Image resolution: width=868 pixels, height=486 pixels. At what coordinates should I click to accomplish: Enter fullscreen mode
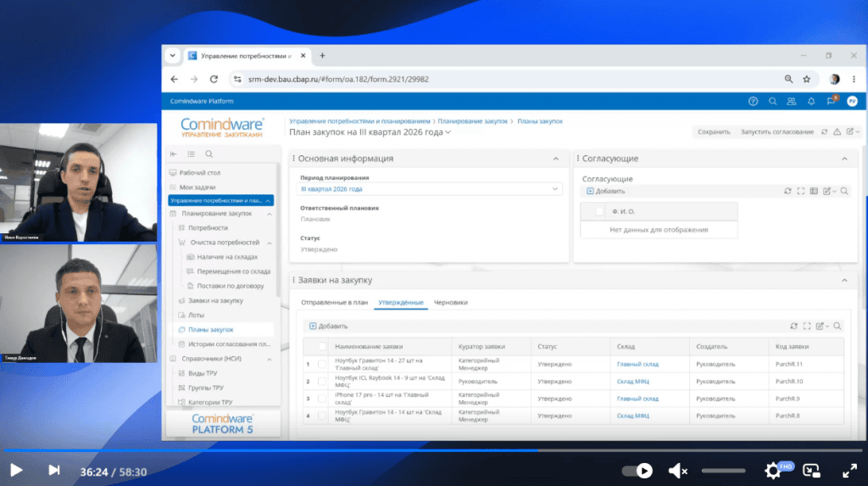[849, 471]
